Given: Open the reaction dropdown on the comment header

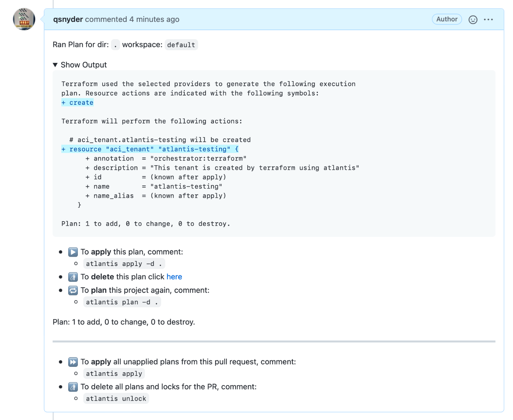Looking at the screenshot, I should pos(473,19).
